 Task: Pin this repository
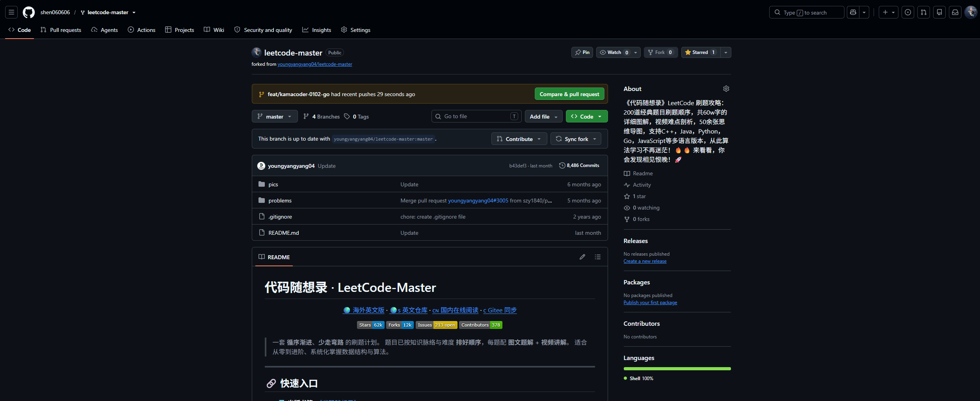(582, 52)
